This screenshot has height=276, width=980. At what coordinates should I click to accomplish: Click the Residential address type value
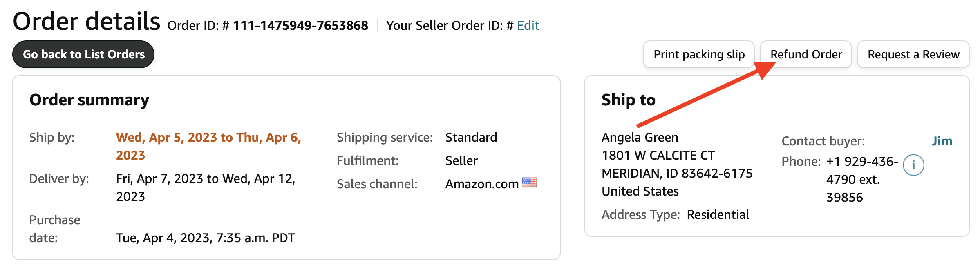[x=718, y=214]
